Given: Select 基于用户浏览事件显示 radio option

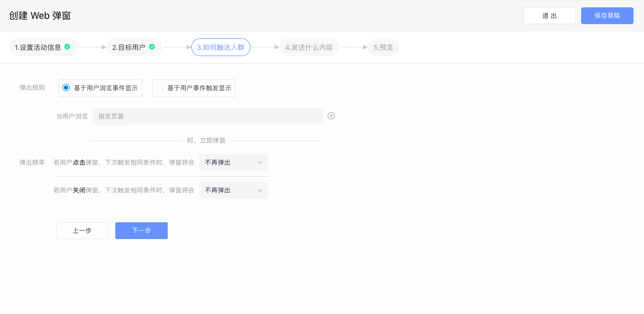Looking at the screenshot, I should point(101,88).
